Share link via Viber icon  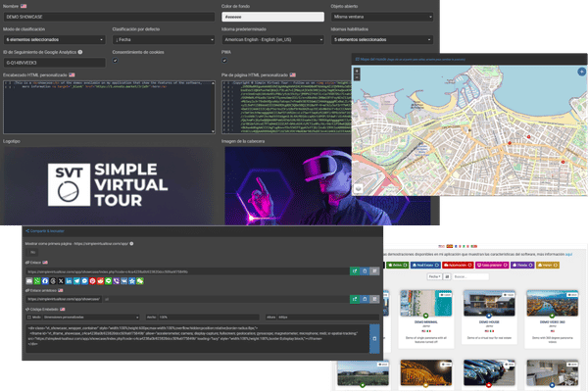[116, 281]
